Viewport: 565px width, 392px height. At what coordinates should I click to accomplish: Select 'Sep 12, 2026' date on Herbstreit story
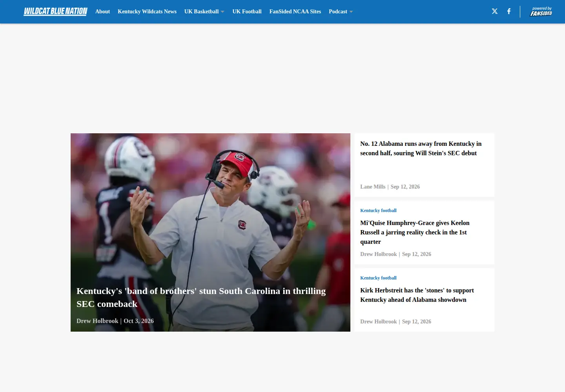[416, 321]
